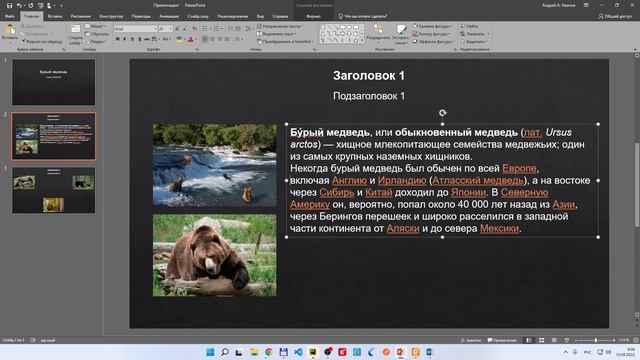Viewport: 640px width, 360px height.
Task: Click the text box rotation handle
Action: (442, 113)
